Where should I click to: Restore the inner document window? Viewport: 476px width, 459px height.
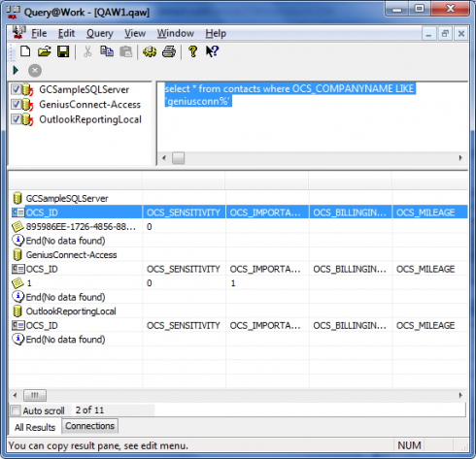coord(445,33)
